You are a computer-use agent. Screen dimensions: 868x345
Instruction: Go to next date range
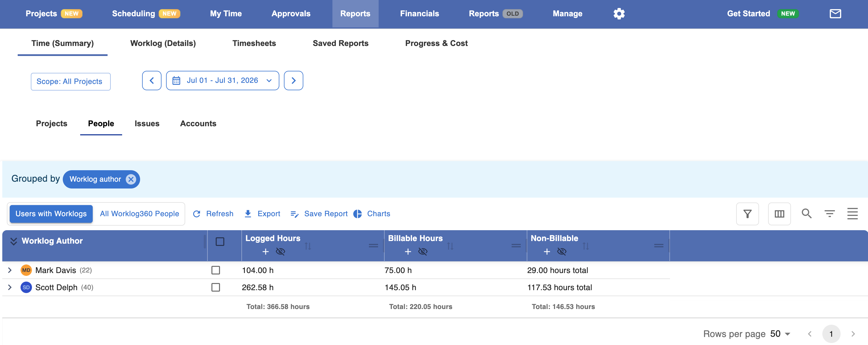pos(293,81)
